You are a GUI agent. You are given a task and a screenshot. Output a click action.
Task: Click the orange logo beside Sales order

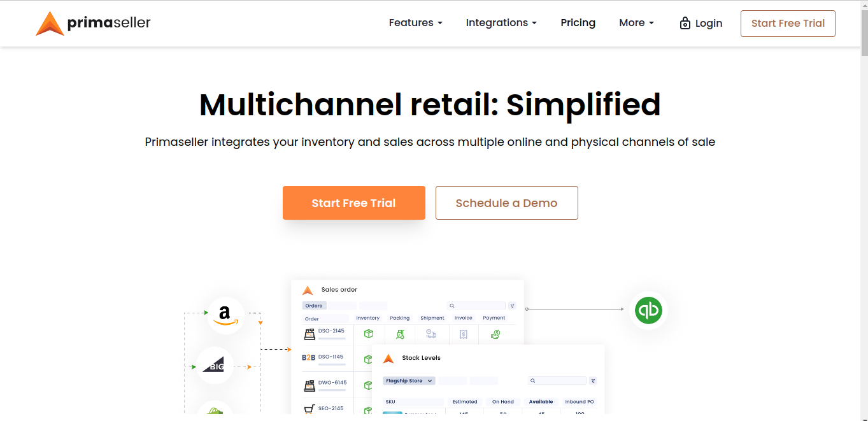pyautogui.click(x=308, y=290)
